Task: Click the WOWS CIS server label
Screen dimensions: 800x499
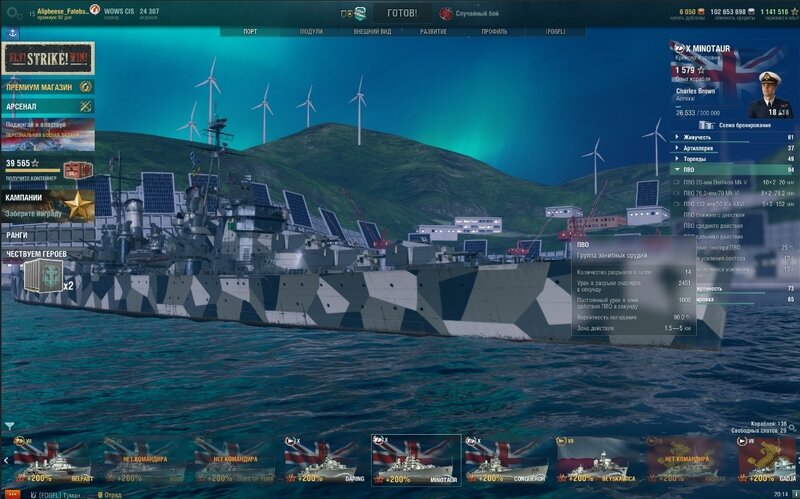Action: tap(118, 11)
